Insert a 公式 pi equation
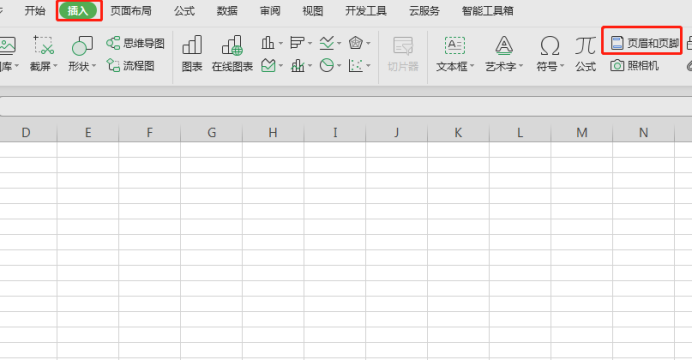Screen dimensions: 692x361 click(x=586, y=53)
